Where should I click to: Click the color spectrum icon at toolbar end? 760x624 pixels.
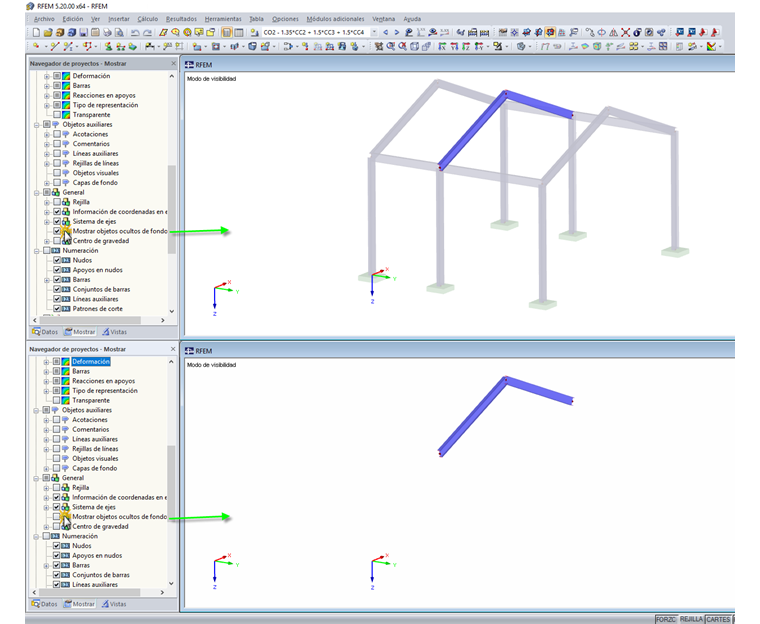click(711, 47)
